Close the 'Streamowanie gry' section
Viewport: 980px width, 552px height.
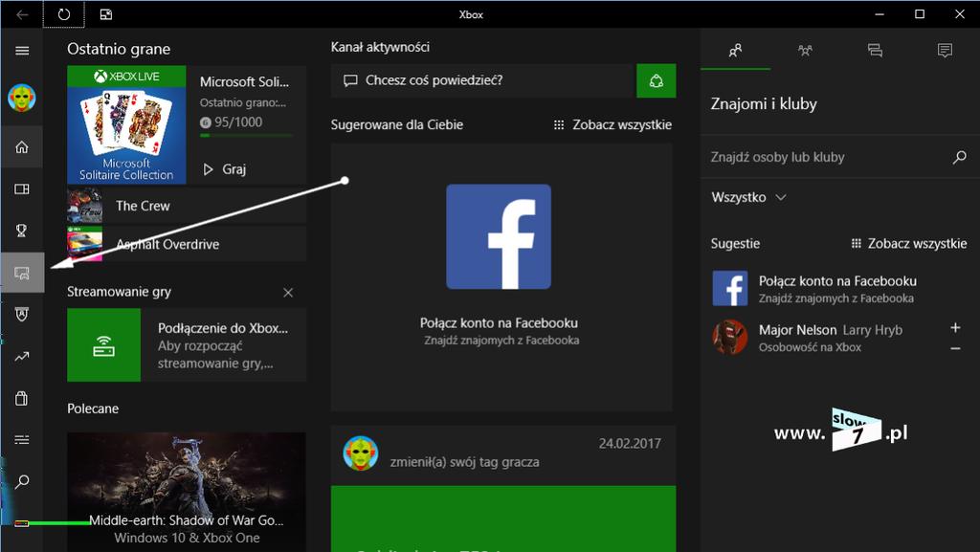point(288,292)
